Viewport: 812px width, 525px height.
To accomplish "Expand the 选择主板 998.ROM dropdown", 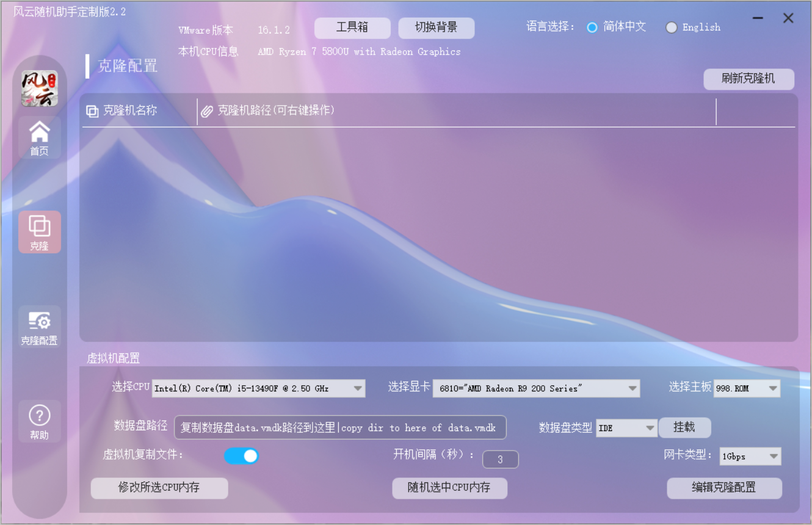I will (773, 388).
